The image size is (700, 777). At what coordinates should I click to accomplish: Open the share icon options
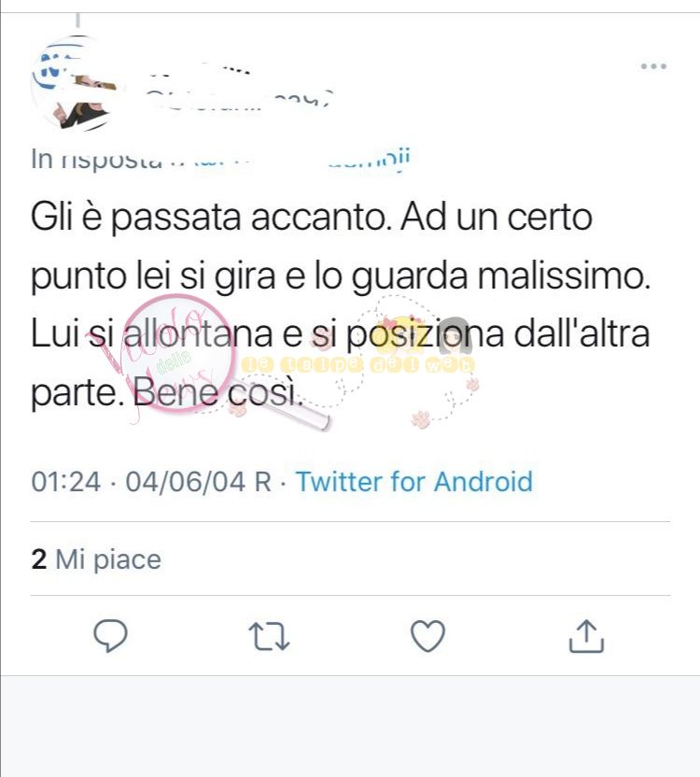pyautogui.click(x=586, y=636)
